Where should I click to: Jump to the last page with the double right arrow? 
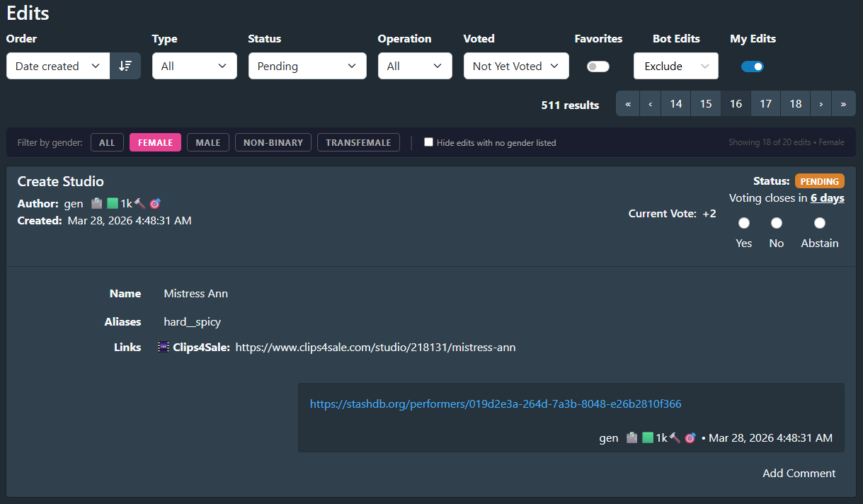(x=843, y=104)
